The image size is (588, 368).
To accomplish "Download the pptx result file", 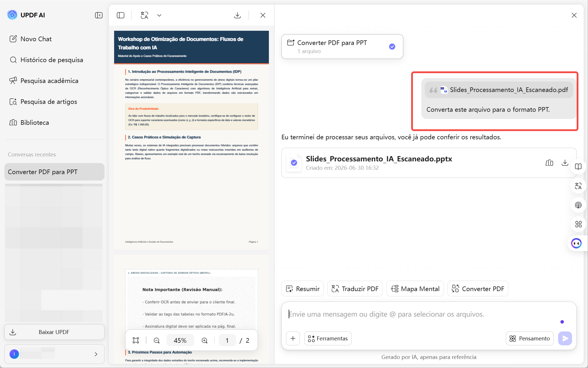I will 565,163.
